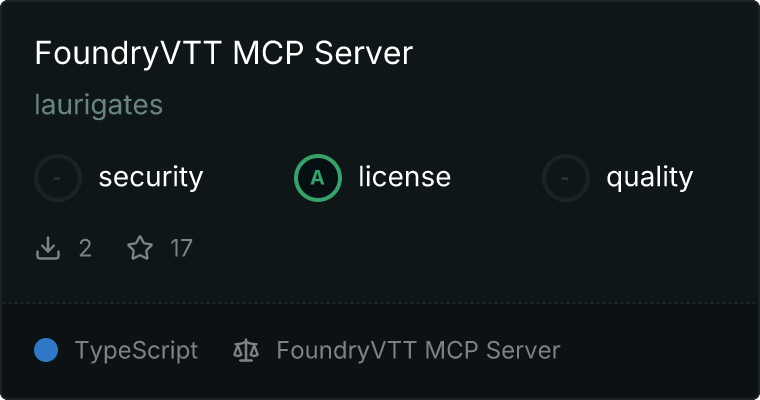The height and width of the screenshot is (400, 760).
Task: Click the blue TypeScript language dot
Action: point(46,350)
